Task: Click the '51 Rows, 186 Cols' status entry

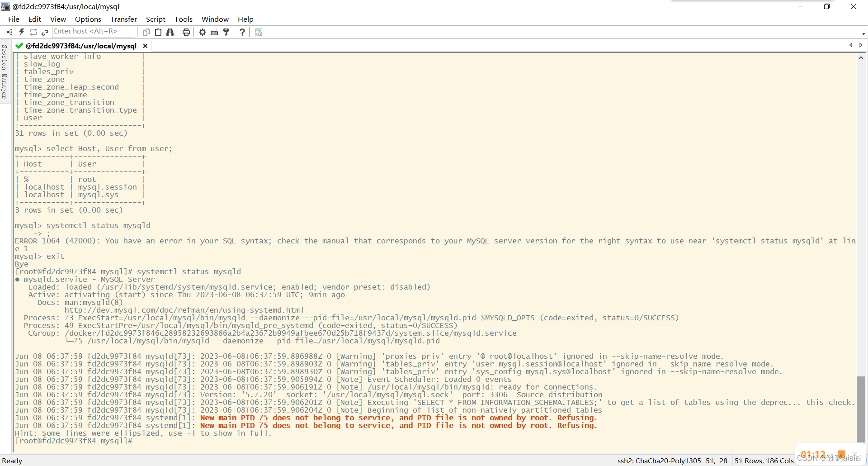Action: pos(764,461)
